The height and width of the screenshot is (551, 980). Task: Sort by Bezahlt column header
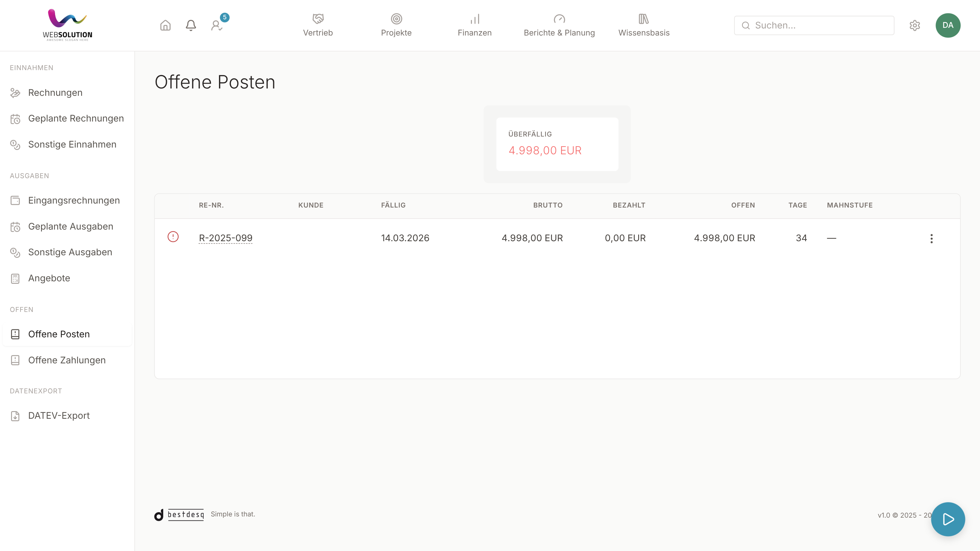point(629,205)
